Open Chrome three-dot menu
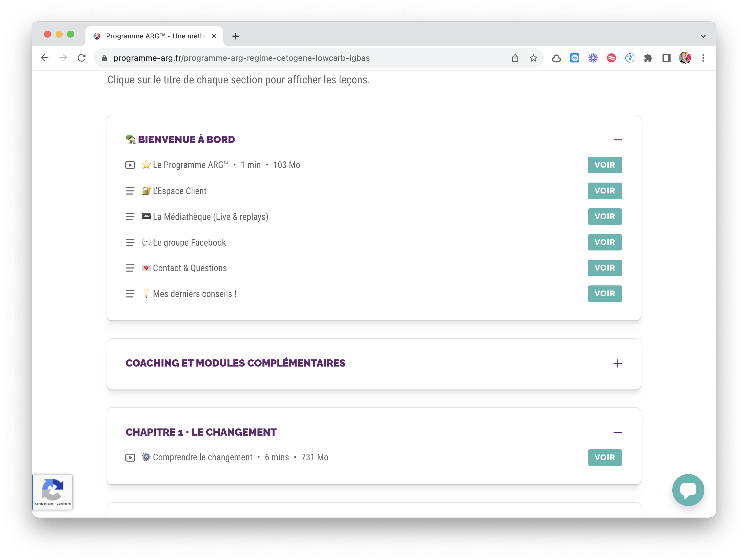 703,58
